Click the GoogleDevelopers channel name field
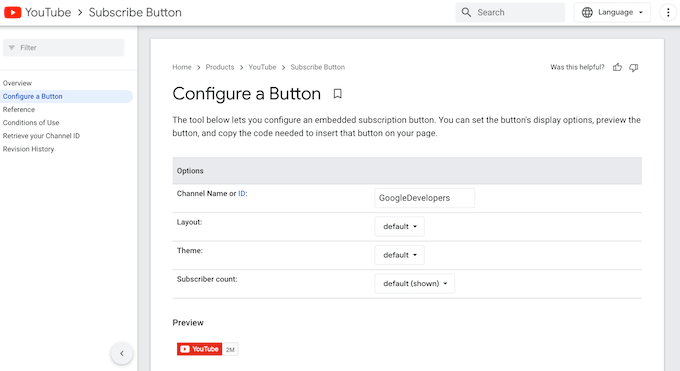 click(x=425, y=198)
